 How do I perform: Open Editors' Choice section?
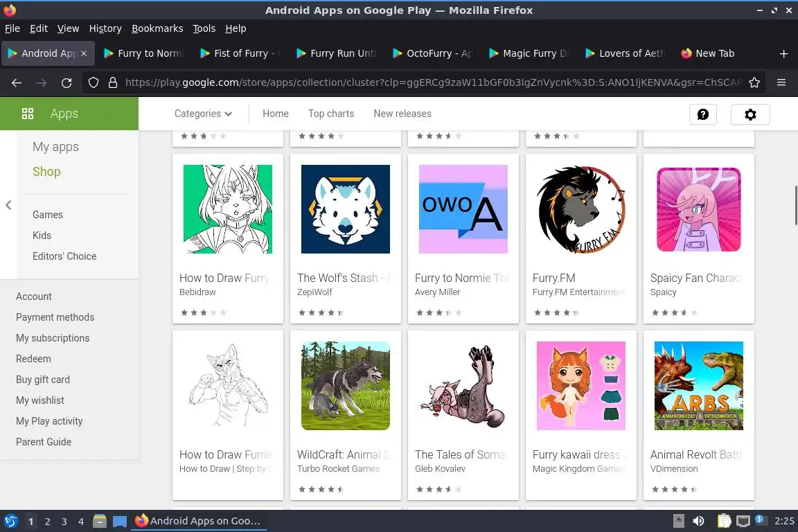pos(64,256)
